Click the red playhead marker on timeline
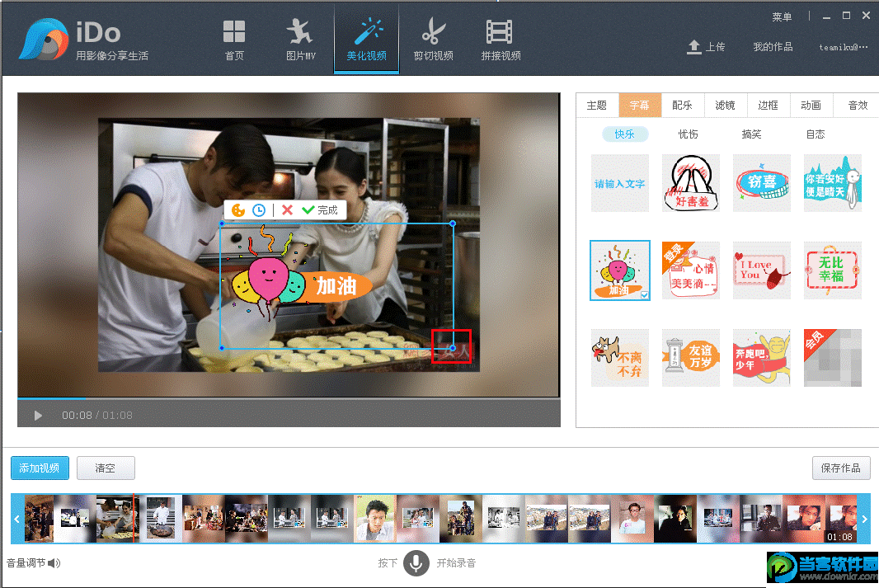Viewport: 879px width, 588px height. [x=134, y=518]
